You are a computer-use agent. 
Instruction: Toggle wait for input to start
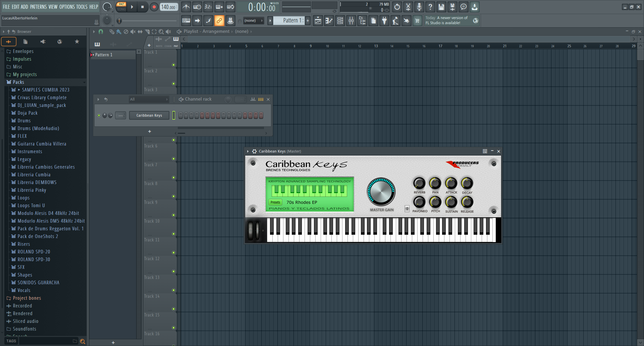point(197,7)
